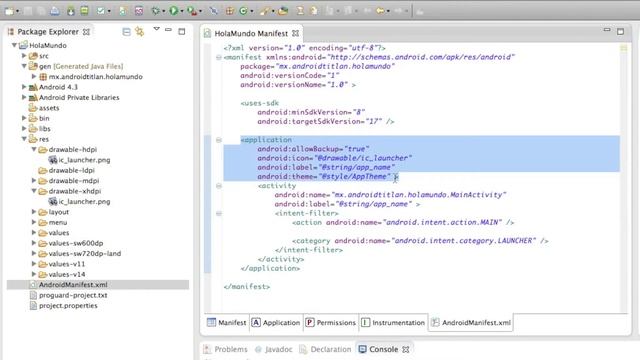Click the Debug bug toolbar icon
This screenshot has height=360, width=640.
tap(156, 11)
